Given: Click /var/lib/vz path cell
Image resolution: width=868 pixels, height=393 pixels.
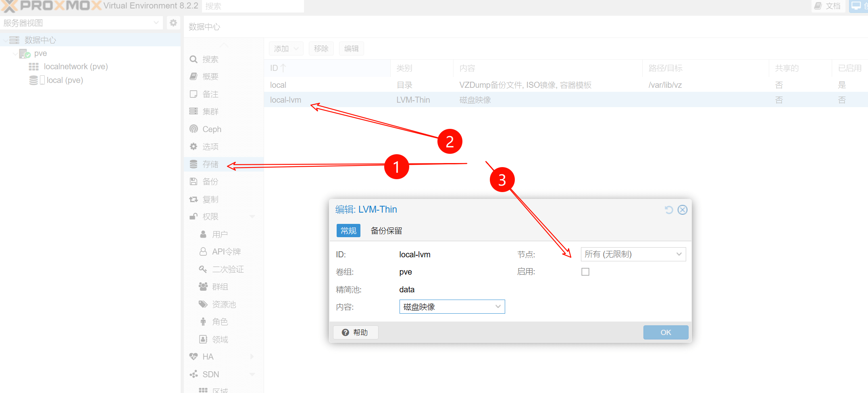Looking at the screenshot, I should pos(665,85).
